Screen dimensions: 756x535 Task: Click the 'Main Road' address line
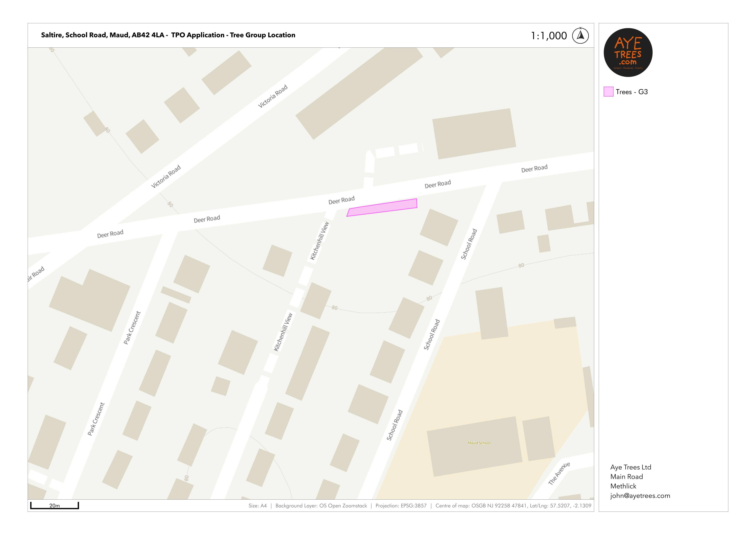click(627, 476)
